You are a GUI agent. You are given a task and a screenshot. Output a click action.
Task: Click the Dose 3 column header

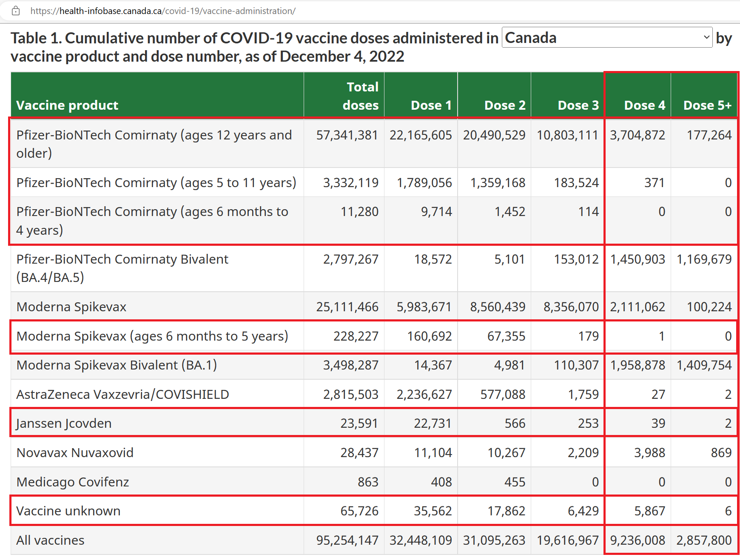[x=578, y=105]
